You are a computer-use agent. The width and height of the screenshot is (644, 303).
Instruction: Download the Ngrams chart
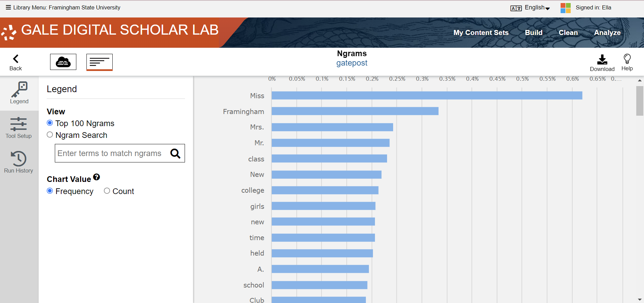(x=602, y=60)
